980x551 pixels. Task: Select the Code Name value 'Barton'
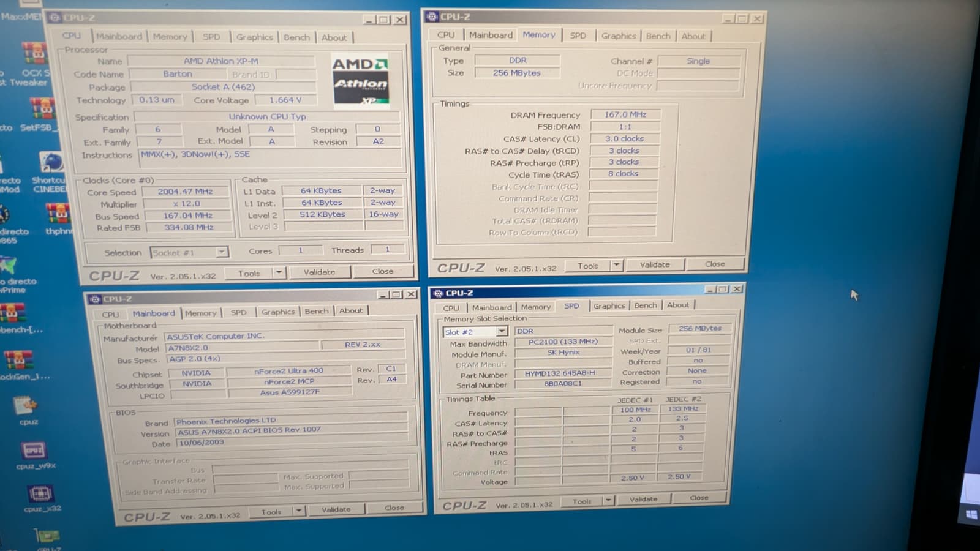pos(178,74)
